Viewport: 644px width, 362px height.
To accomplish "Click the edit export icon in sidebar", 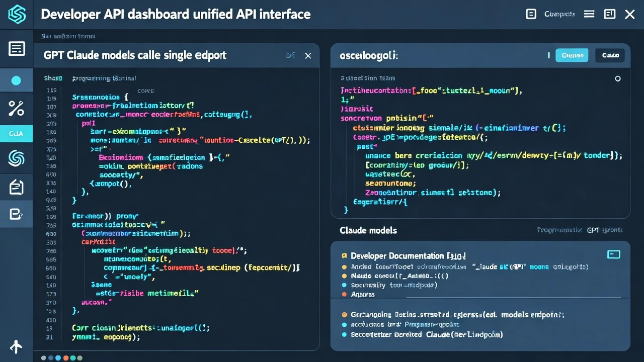I will click(17, 215).
